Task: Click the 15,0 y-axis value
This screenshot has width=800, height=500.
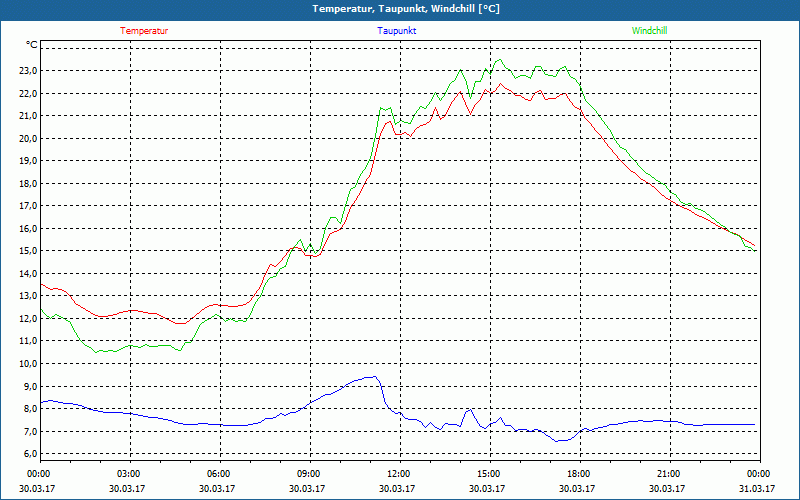Action: (x=28, y=251)
